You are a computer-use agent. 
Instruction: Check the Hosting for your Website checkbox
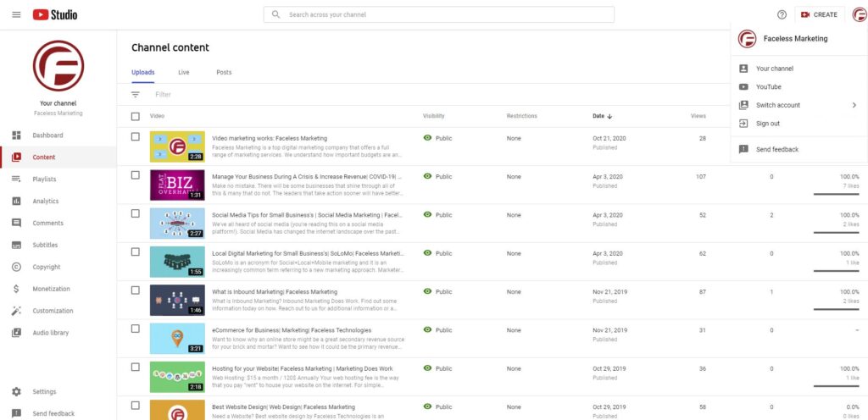[136, 367]
